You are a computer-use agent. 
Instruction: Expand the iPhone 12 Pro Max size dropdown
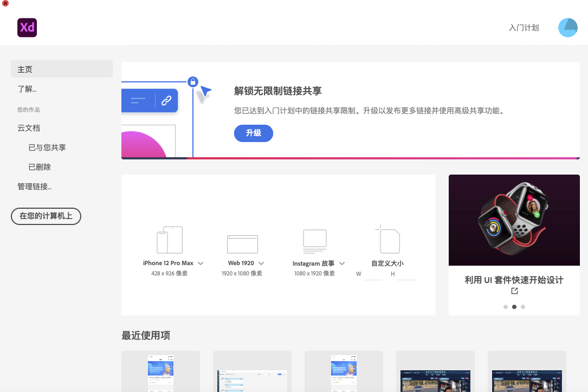[x=201, y=264]
